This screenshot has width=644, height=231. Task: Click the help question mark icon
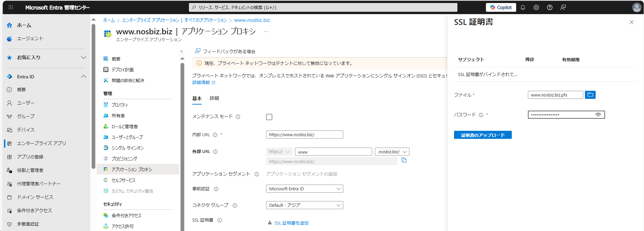click(549, 7)
